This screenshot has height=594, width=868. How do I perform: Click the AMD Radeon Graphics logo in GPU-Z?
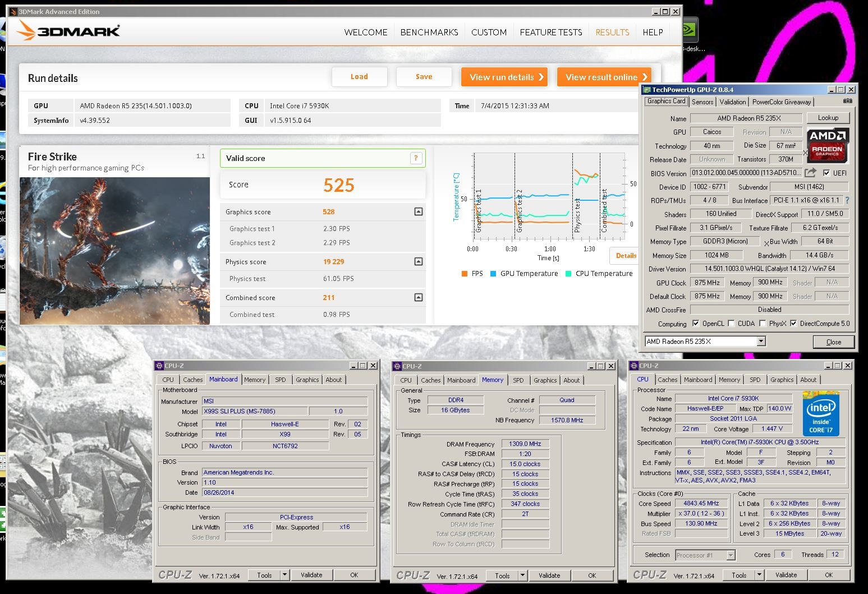(828, 145)
